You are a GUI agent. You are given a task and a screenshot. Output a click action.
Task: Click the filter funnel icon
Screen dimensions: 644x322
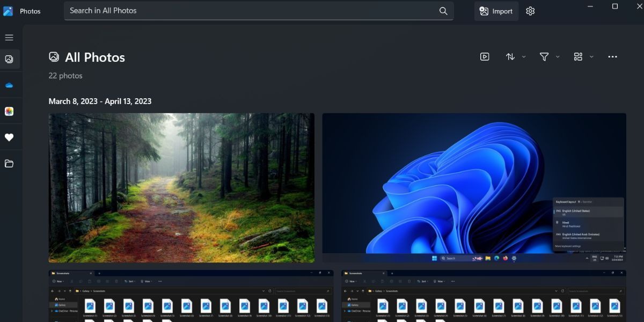pos(544,56)
